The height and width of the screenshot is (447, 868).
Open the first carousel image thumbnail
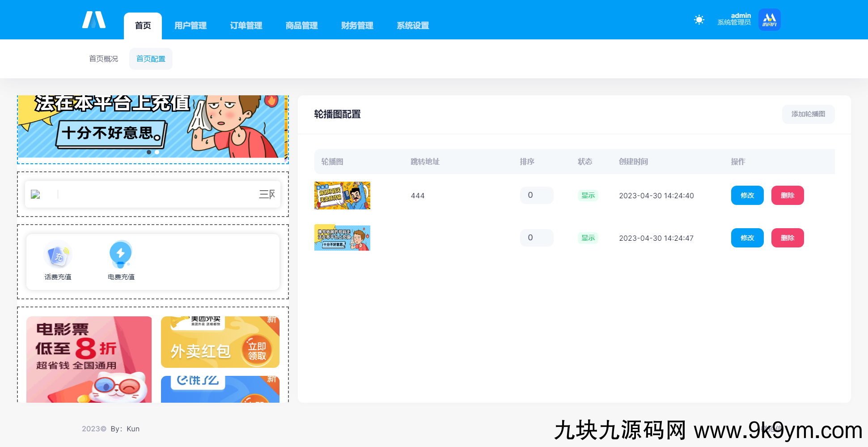(x=342, y=196)
